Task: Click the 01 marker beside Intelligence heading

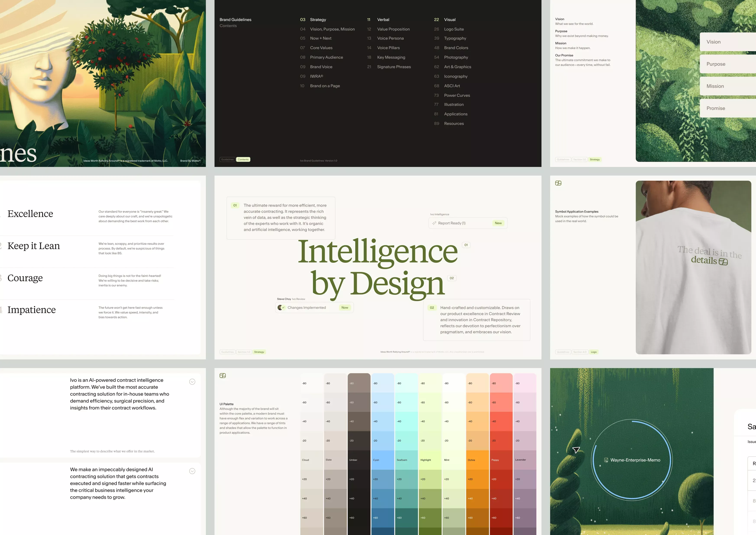Action: (466, 245)
